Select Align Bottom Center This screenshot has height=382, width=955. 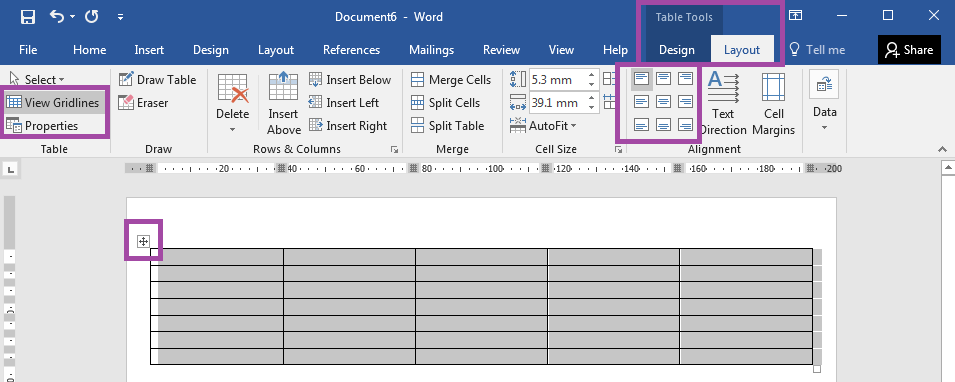(x=663, y=125)
